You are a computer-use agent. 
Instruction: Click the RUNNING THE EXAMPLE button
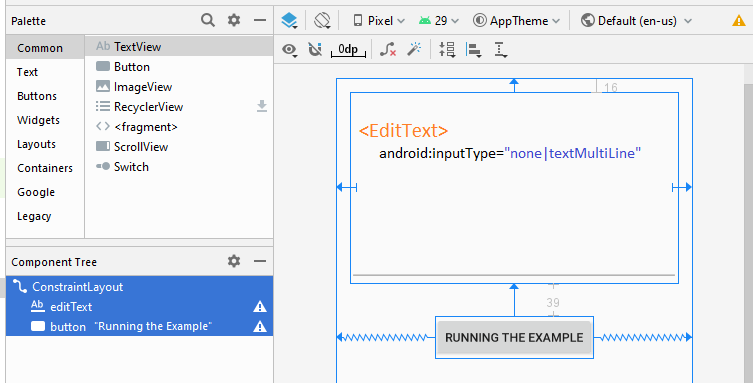click(x=514, y=337)
